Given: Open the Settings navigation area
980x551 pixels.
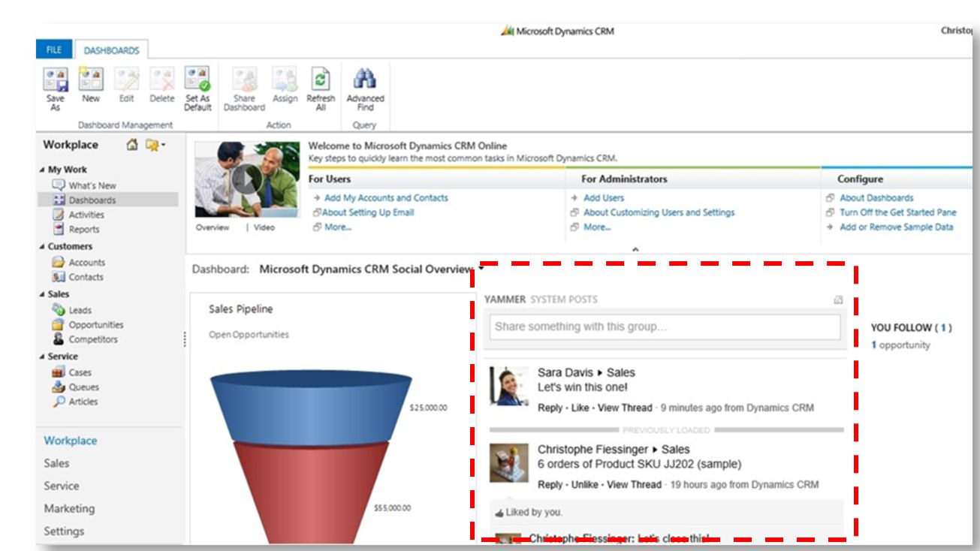Looking at the screenshot, I should (x=64, y=531).
